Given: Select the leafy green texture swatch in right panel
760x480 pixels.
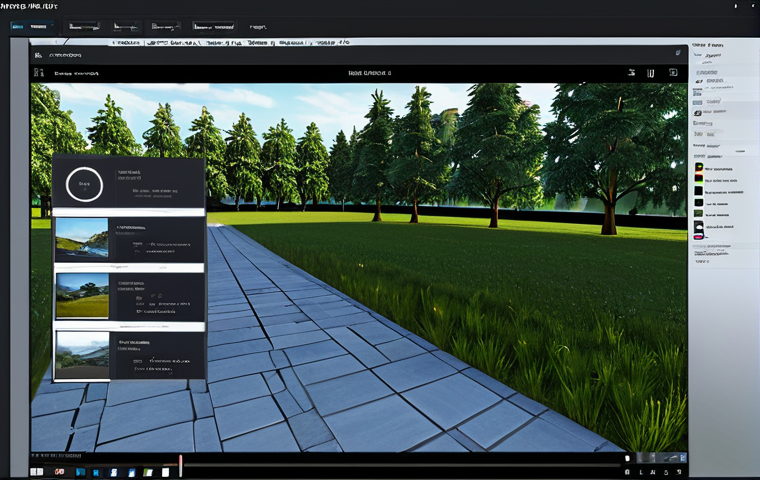Looking at the screenshot, I should (x=698, y=214).
